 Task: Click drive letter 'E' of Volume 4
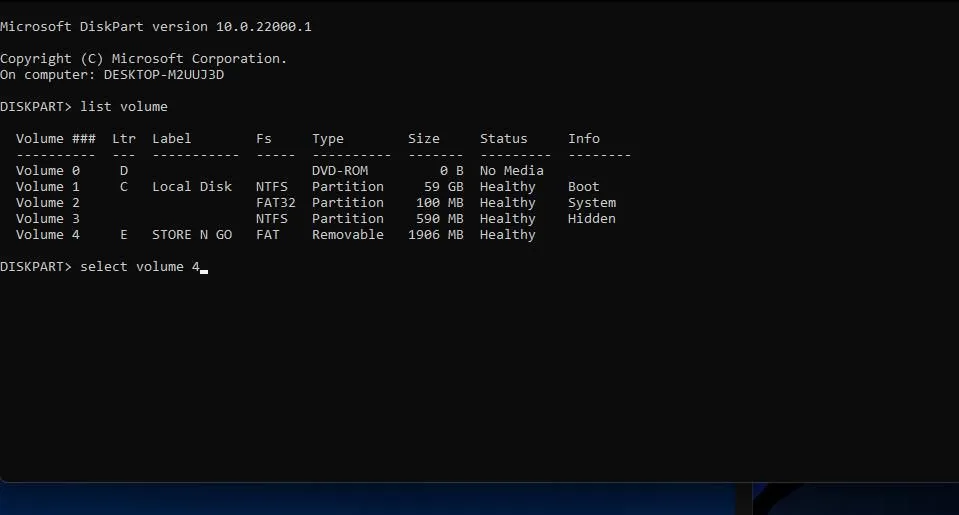click(x=124, y=234)
